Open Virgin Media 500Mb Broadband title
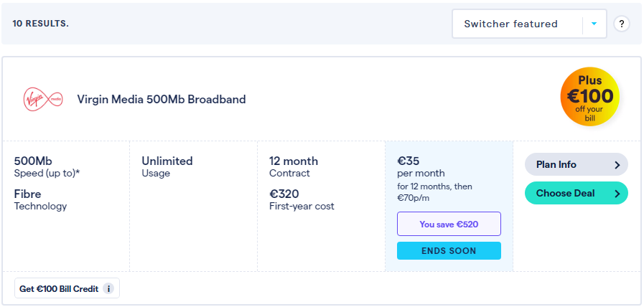 tap(162, 100)
